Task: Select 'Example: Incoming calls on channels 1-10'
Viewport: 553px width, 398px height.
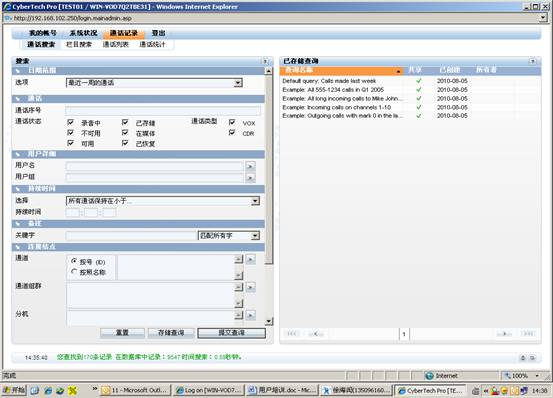Action: tap(336, 108)
